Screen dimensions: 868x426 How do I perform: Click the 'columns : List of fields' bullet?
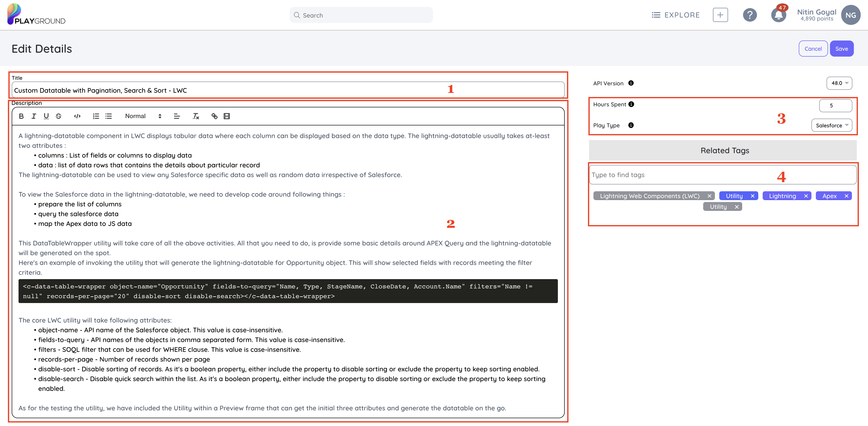coord(115,155)
